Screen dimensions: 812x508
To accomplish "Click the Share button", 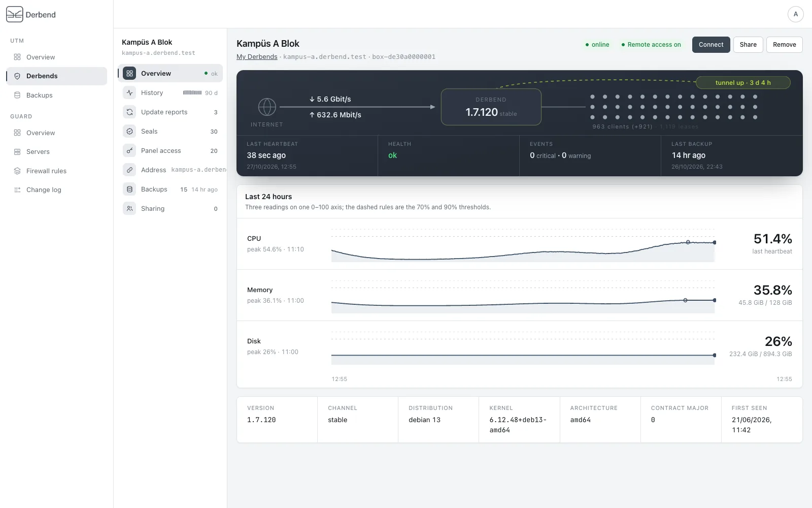I will 748,45.
